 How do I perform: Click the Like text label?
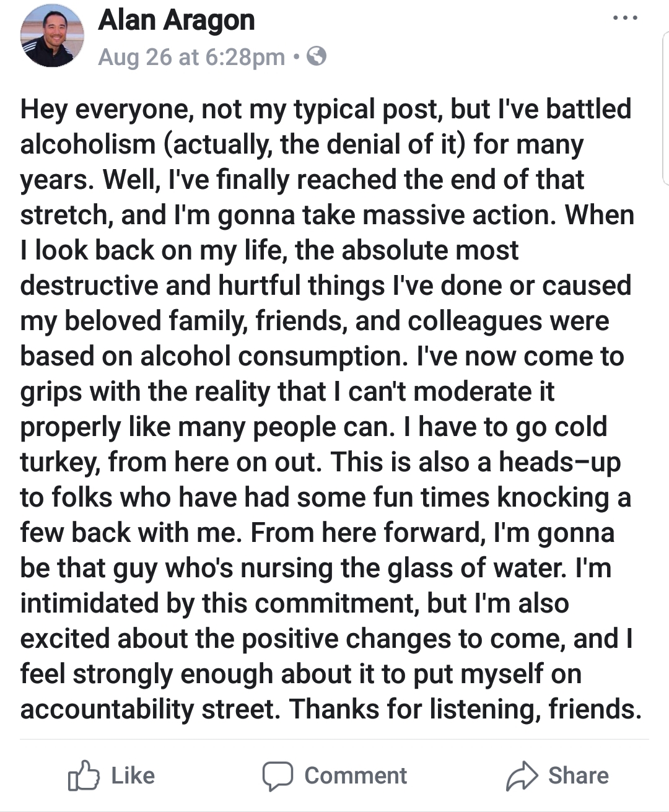point(133,775)
